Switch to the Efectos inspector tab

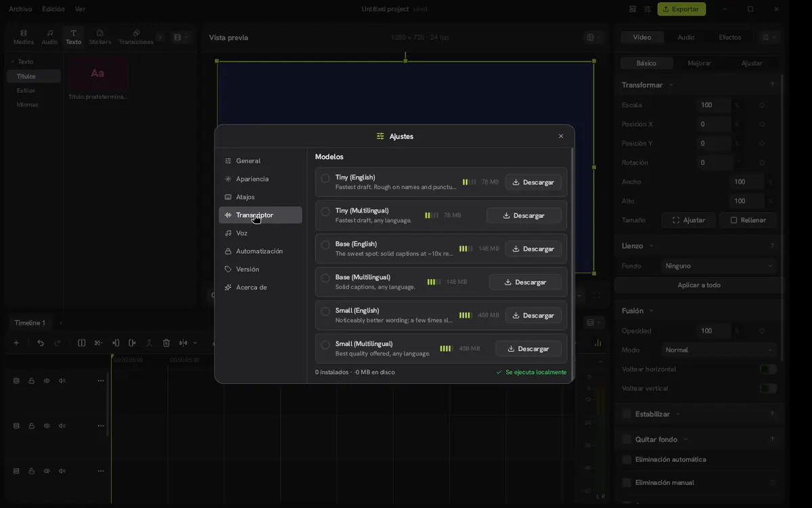[729, 37]
